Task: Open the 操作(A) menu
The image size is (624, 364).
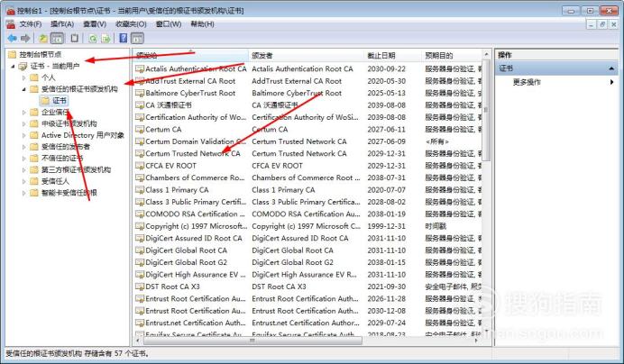Action: pos(62,24)
